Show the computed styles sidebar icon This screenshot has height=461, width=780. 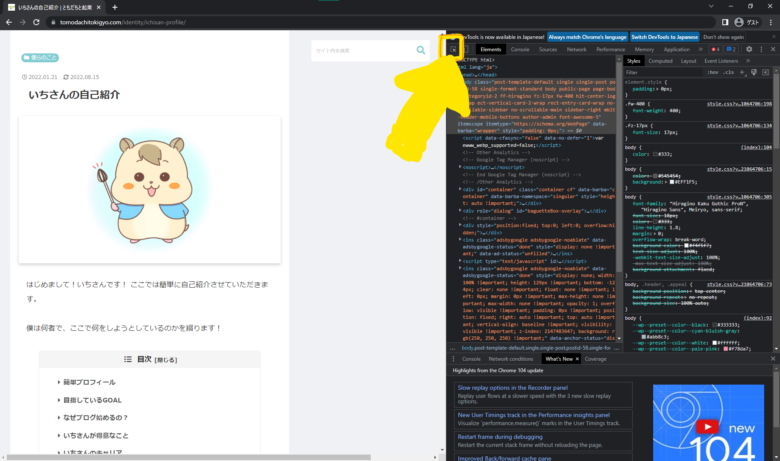(x=766, y=72)
